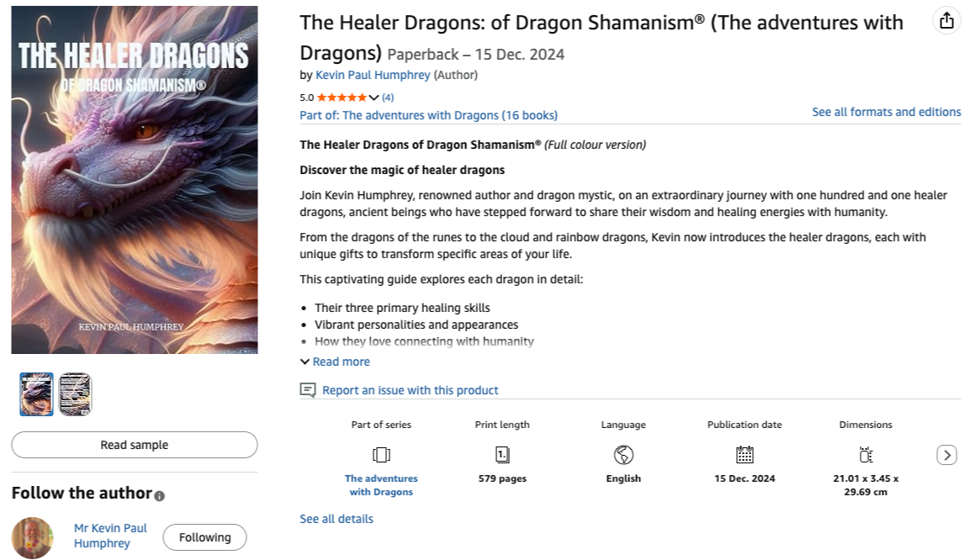
Task: Click the author's profile photo
Action: [33, 537]
